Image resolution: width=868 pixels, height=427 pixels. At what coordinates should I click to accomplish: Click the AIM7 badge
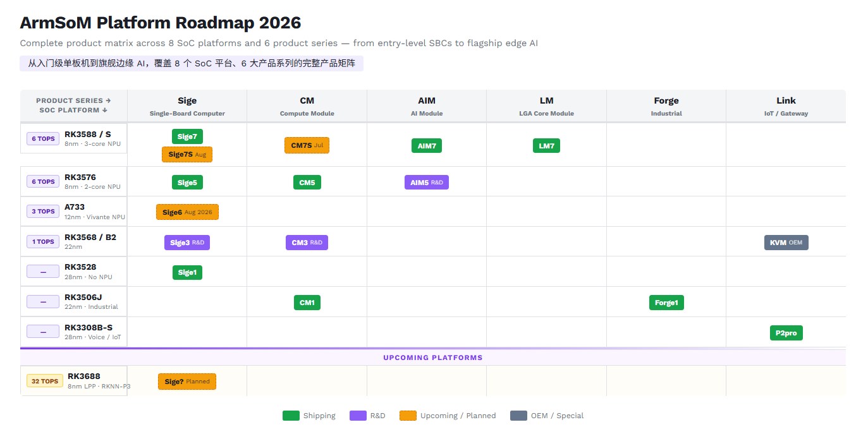427,146
